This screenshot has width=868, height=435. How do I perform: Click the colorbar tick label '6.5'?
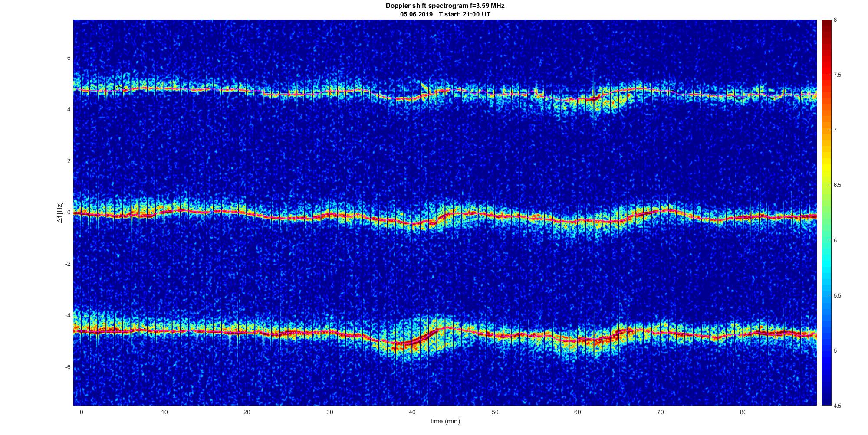[x=837, y=185]
